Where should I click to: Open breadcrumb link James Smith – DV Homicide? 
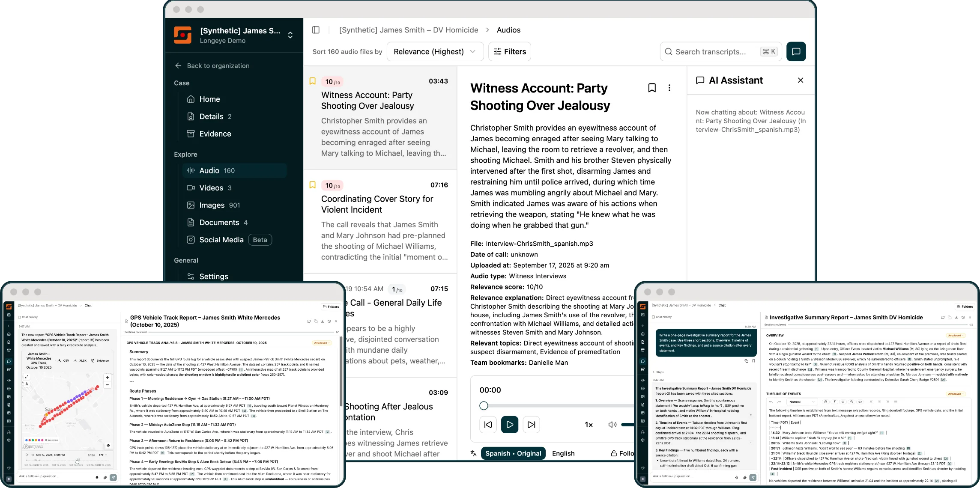[x=409, y=30]
